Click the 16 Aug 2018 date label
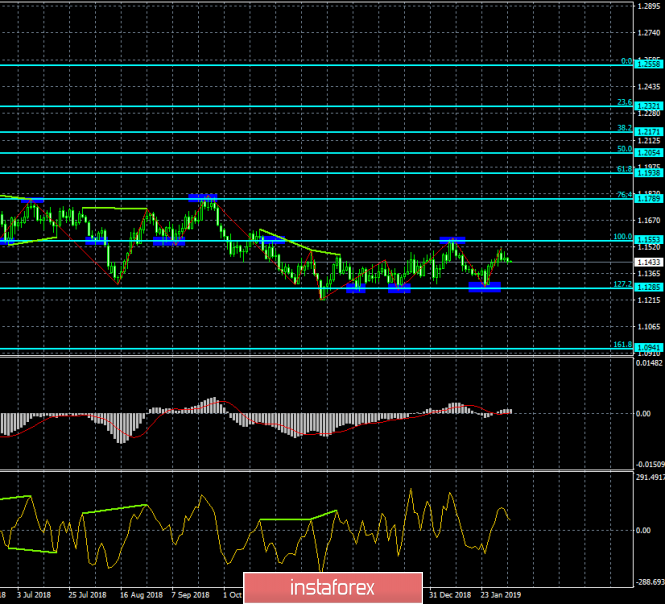This screenshot has width=665, height=604. click(138, 593)
